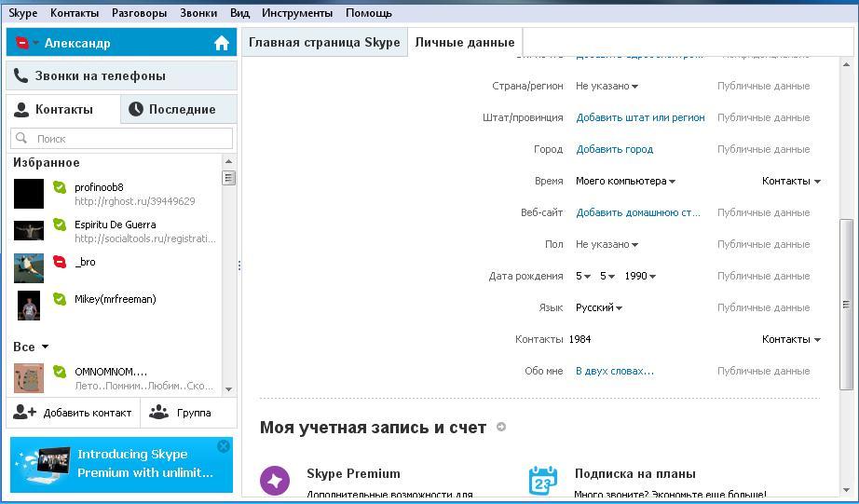The height and width of the screenshot is (504, 859).
Task: Click the red status icon next to Александр
Action: click(22, 43)
